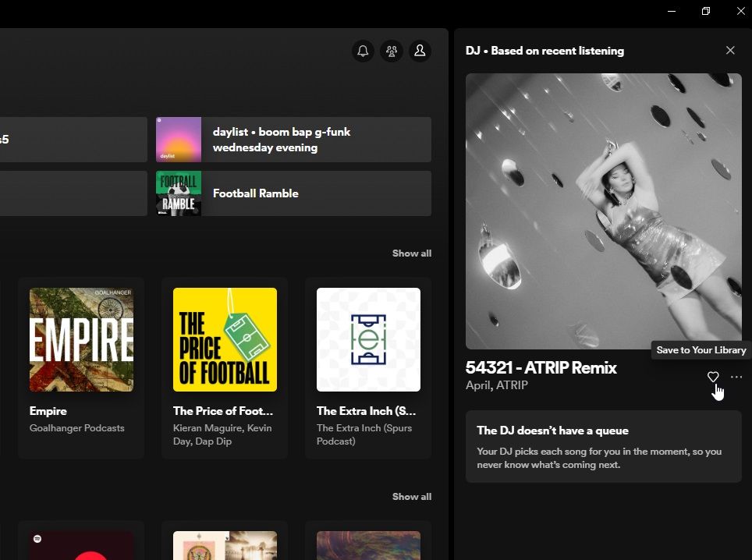The width and height of the screenshot is (752, 560).
Task: Open more options for the DJ track
Action: [x=736, y=377]
